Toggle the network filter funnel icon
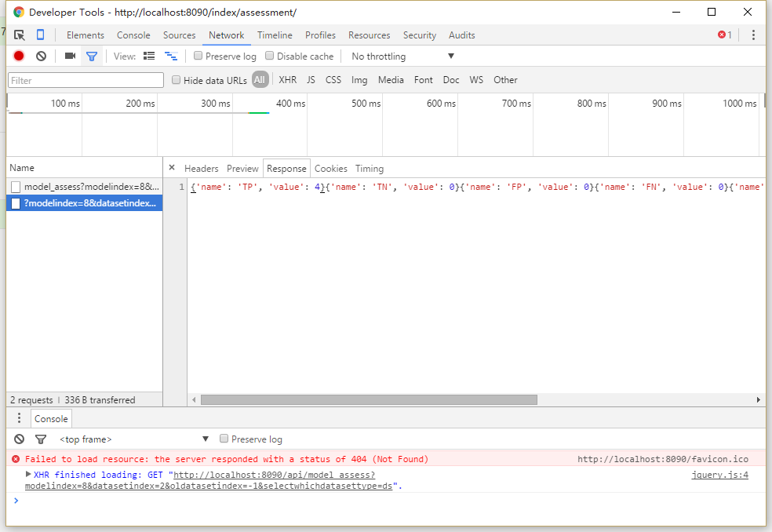 [92, 56]
